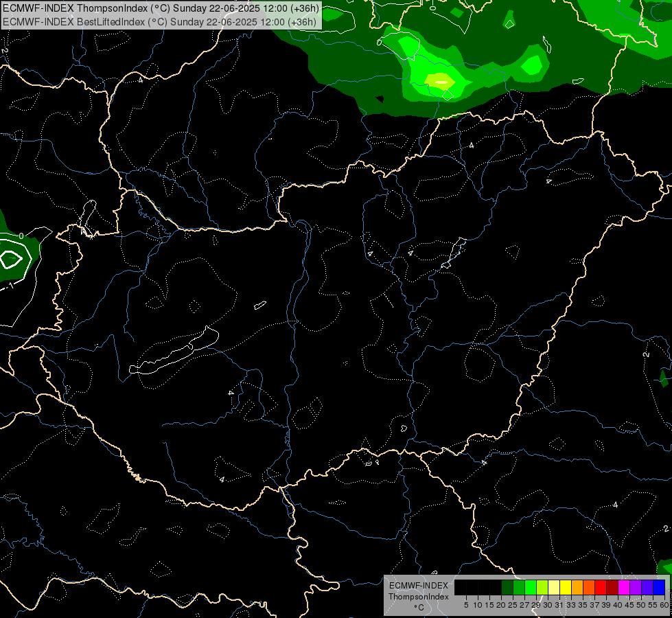Pick the purple 45–50 legend swatch
Image resolution: width=672 pixels, height=618 pixels.
coord(636,587)
